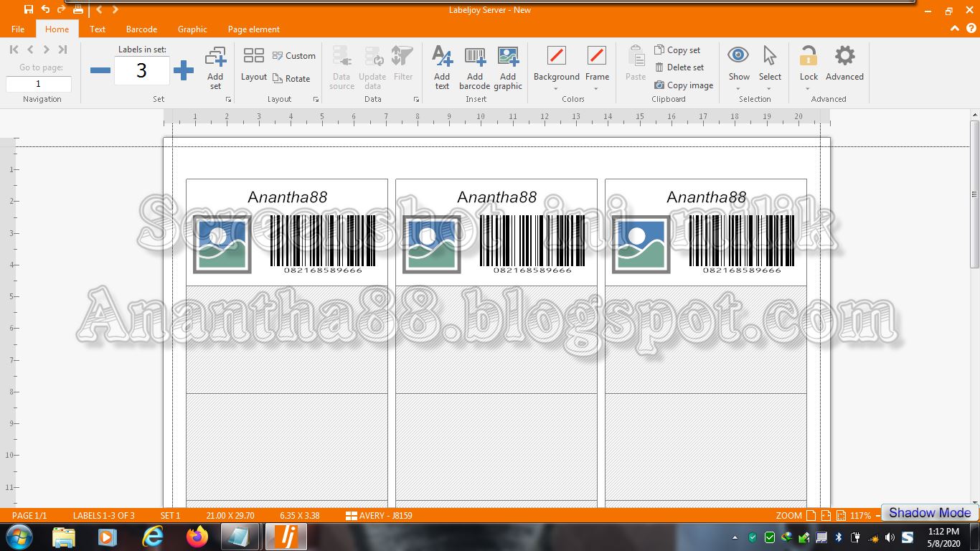Select the first label's barcode

(323, 244)
